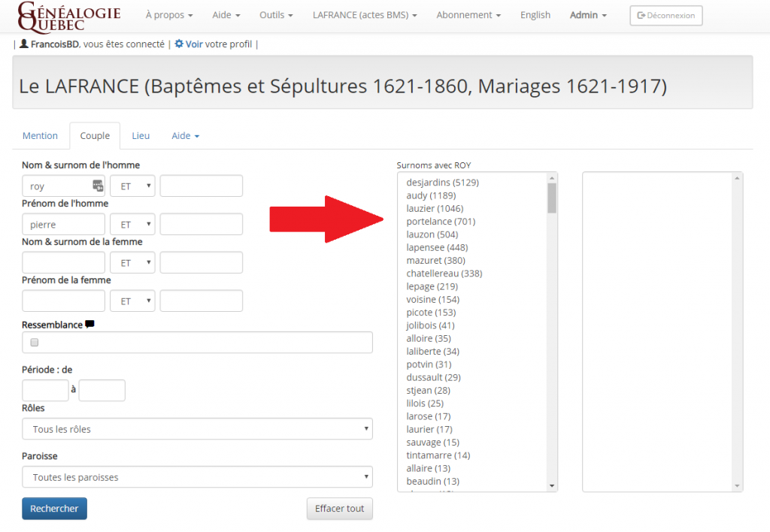Click the Rechercher button

(x=54, y=509)
